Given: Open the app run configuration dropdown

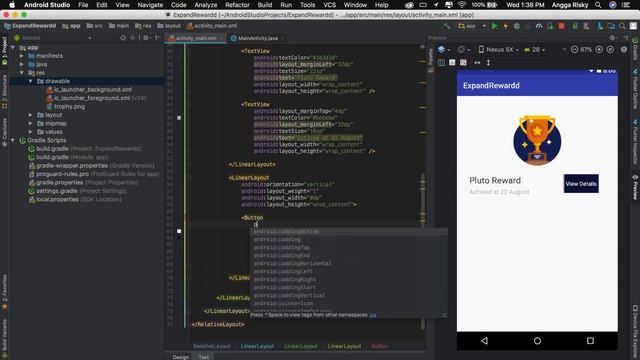Looking at the screenshot, I should [x=472, y=26].
